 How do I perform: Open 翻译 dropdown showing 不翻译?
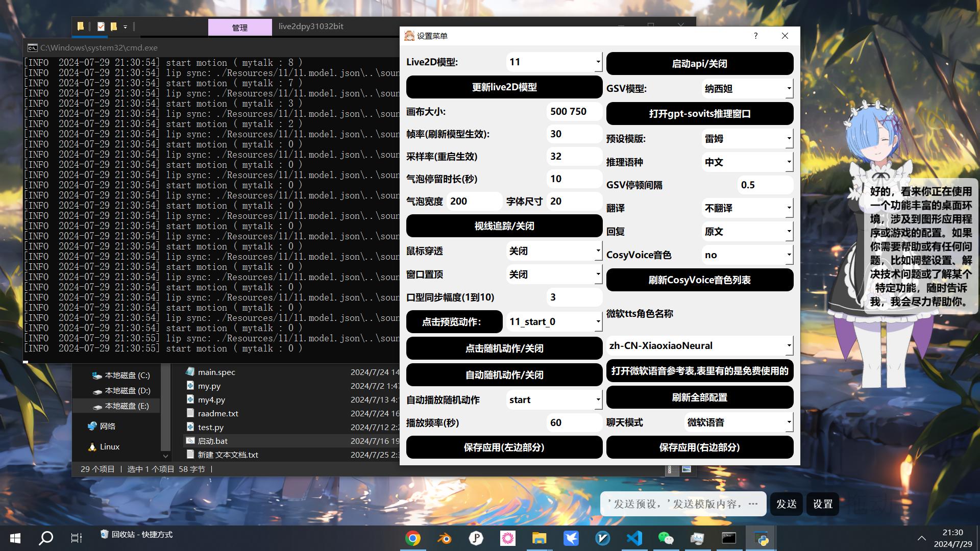tap(747, 208)
